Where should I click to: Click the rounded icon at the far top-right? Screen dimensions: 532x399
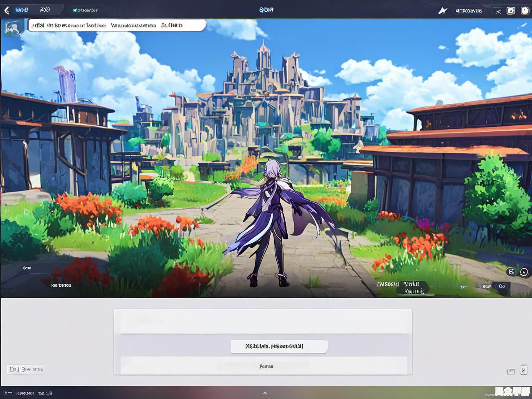coord(525,11)
